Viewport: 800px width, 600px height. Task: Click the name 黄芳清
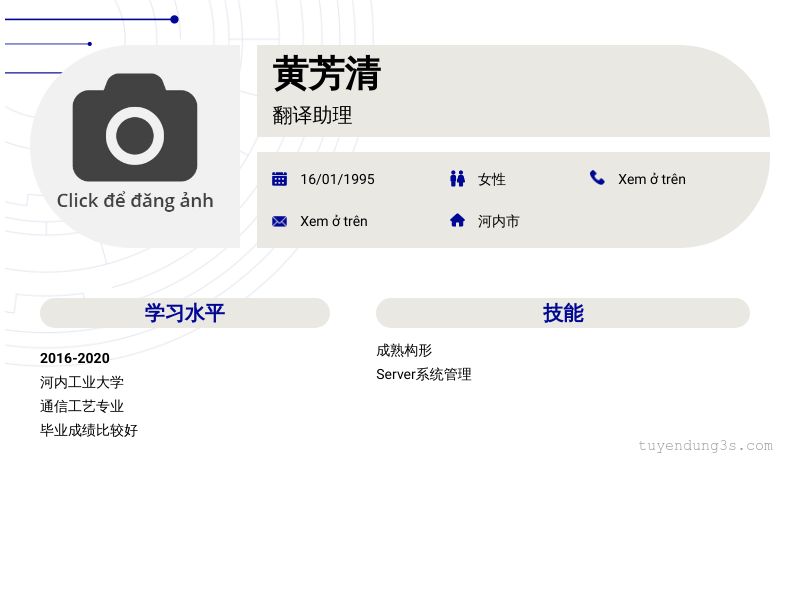(x=327, y=74)
